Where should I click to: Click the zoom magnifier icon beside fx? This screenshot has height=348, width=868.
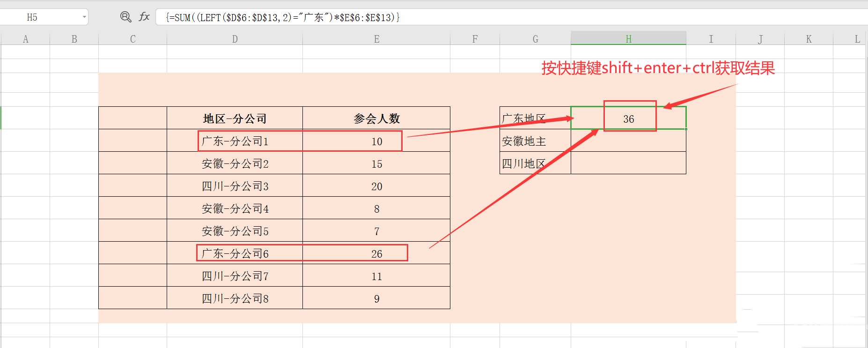[125, 17]
